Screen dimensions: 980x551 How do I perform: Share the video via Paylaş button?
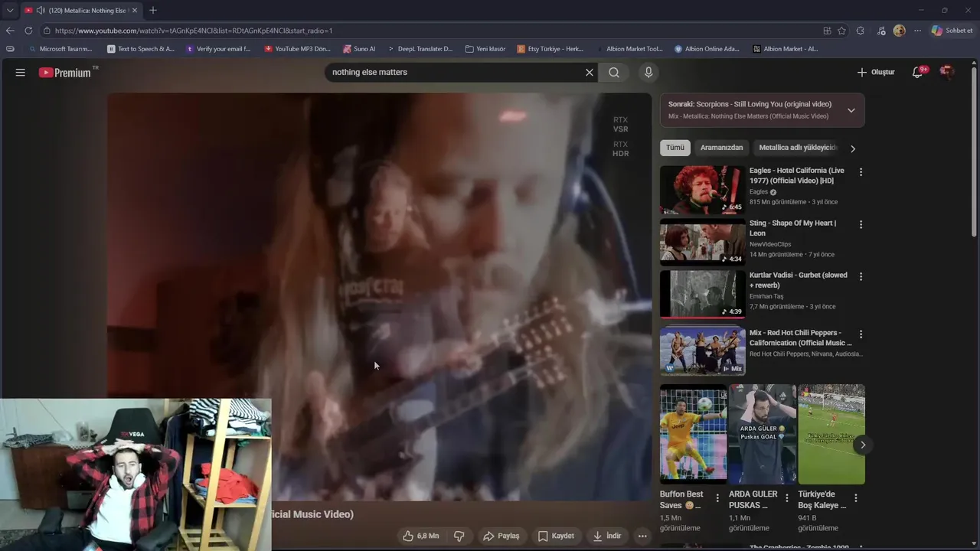click(x=501, y=536)
